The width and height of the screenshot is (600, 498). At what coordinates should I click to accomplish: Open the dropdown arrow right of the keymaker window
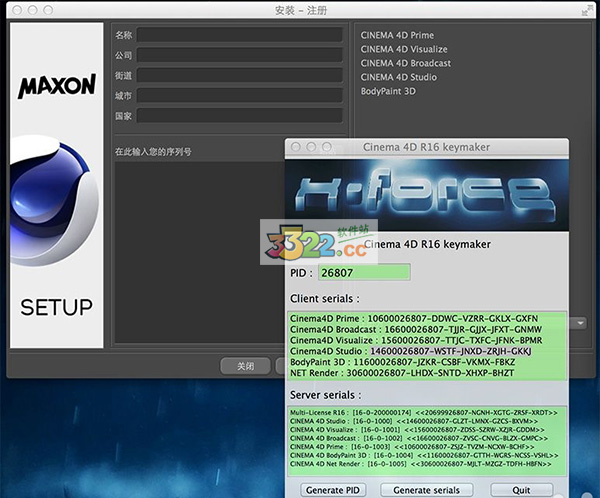[580, 323]
